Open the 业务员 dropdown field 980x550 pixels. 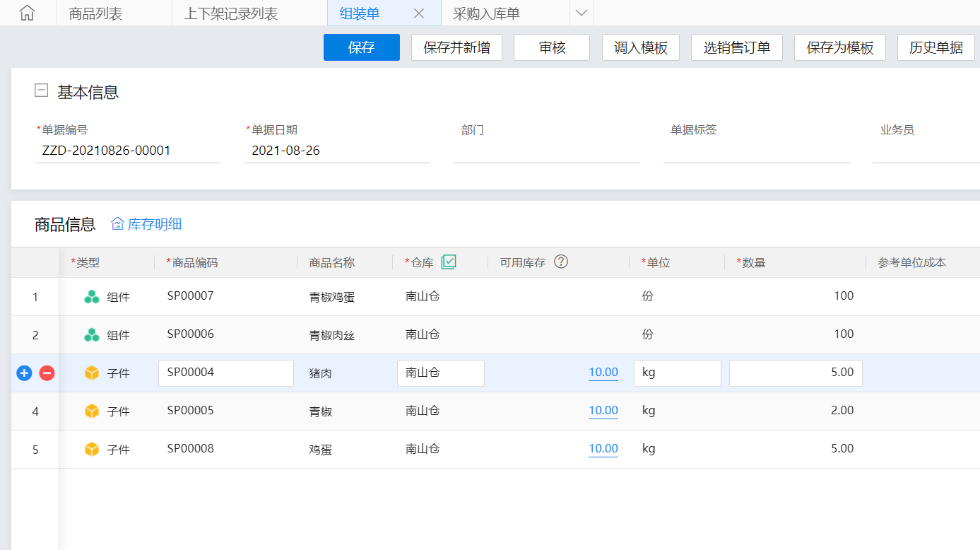[x=926, y=151]
